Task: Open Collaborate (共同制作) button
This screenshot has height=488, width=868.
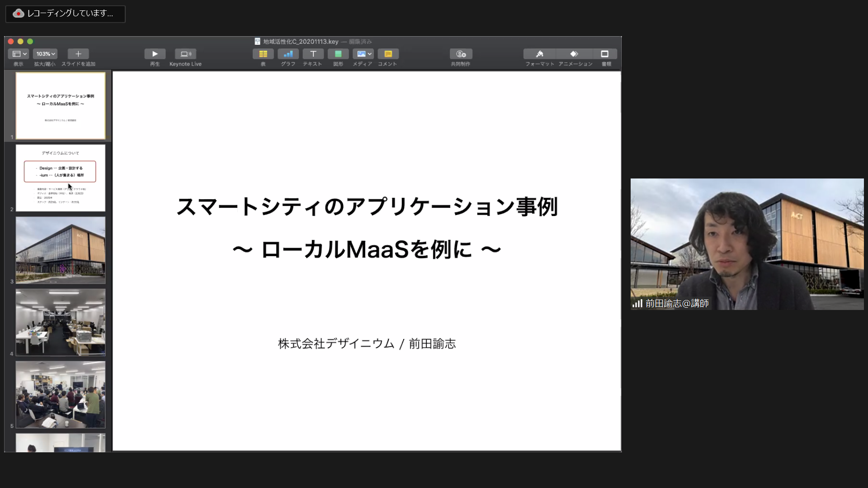Action: (x=461, y=54)
